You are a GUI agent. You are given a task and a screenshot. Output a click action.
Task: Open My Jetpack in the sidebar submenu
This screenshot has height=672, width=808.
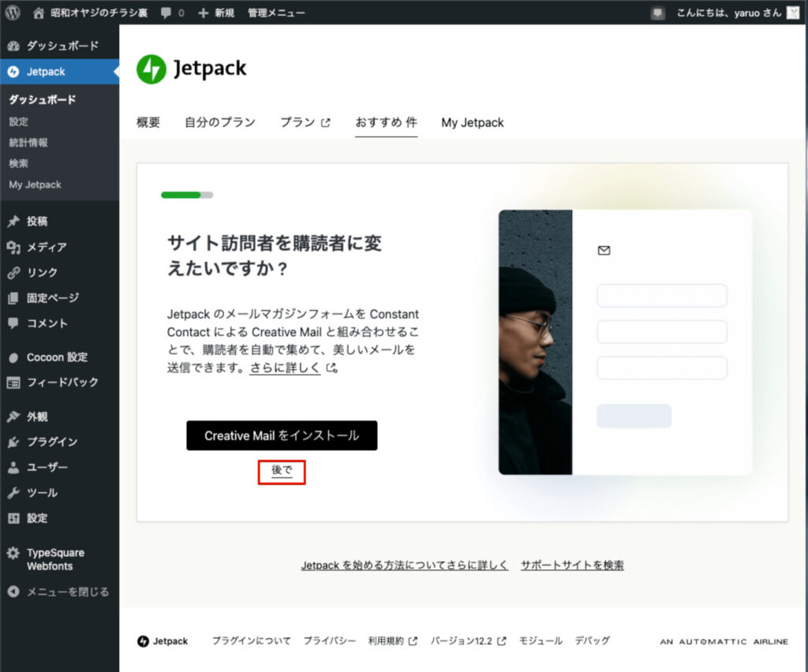(35, 185)
